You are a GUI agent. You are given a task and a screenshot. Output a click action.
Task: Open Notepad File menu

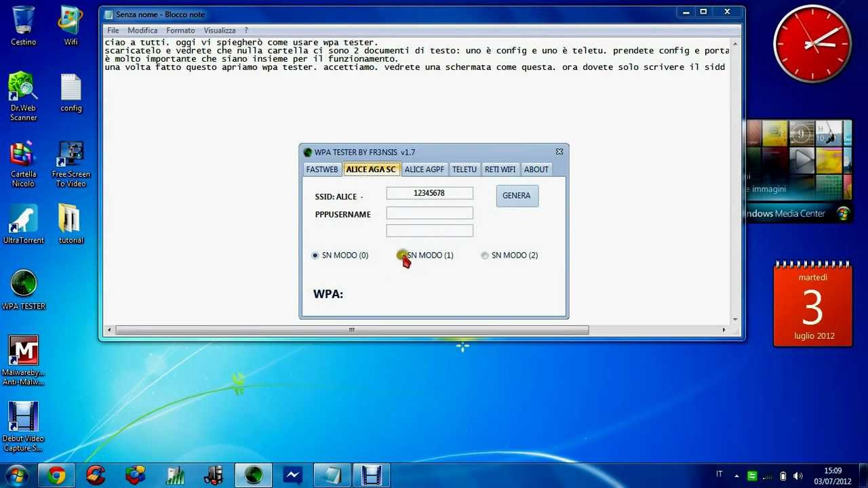point(113,30)
